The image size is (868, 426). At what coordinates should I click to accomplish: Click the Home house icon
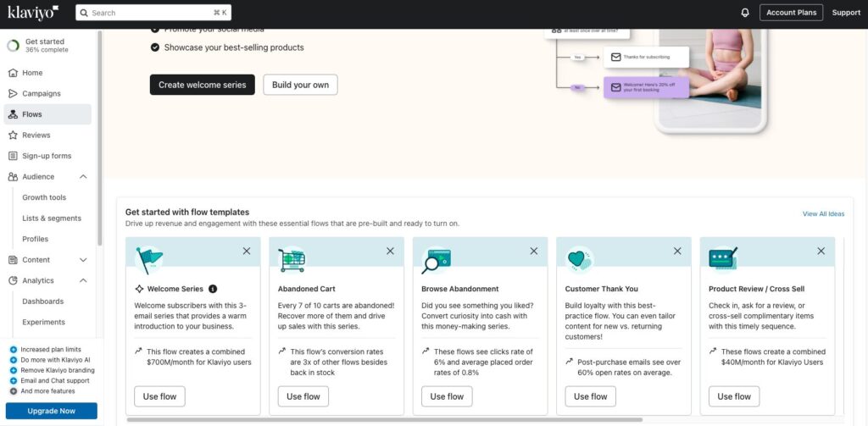point(13,73)
